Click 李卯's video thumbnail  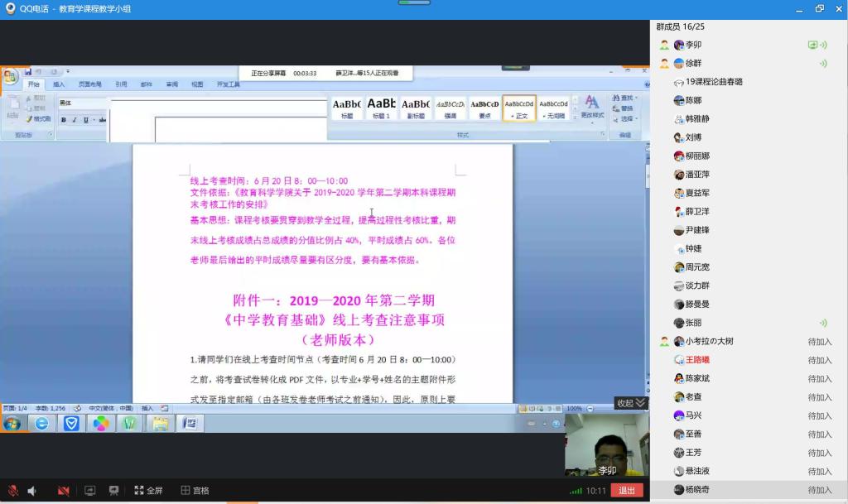pyautogui.click(x=607, y=445)
